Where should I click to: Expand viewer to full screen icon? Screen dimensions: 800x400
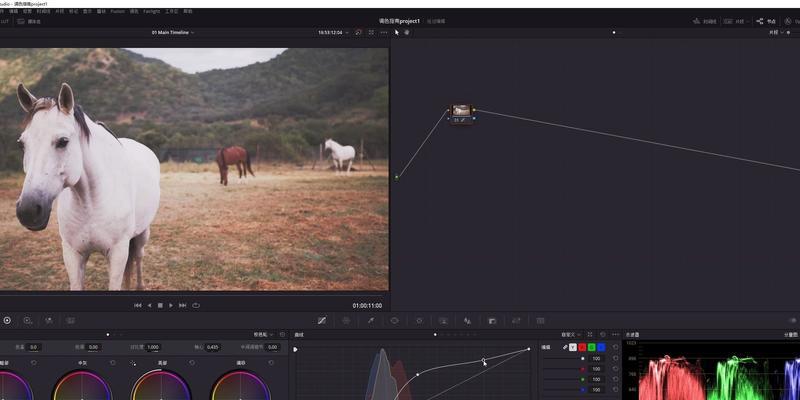click(x=371, y=32)
